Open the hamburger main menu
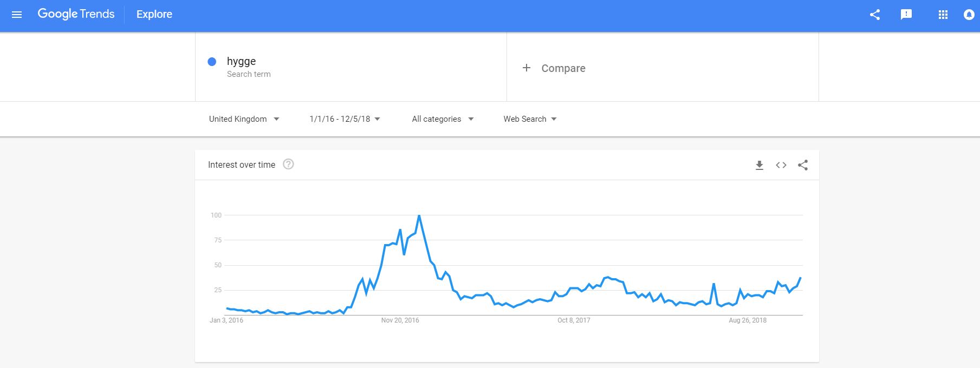Viewport: 980px width, 368px height. 17,15
